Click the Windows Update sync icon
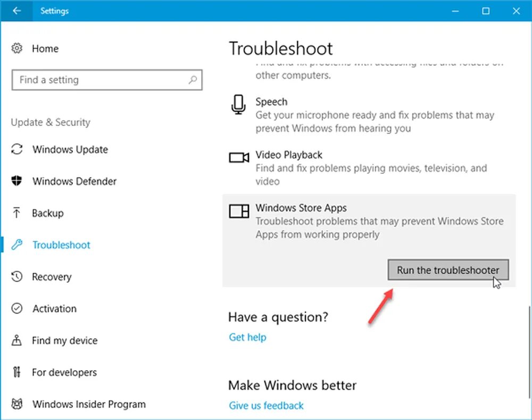532x420 pixels. pyautogui.click(x=16, y=149)
